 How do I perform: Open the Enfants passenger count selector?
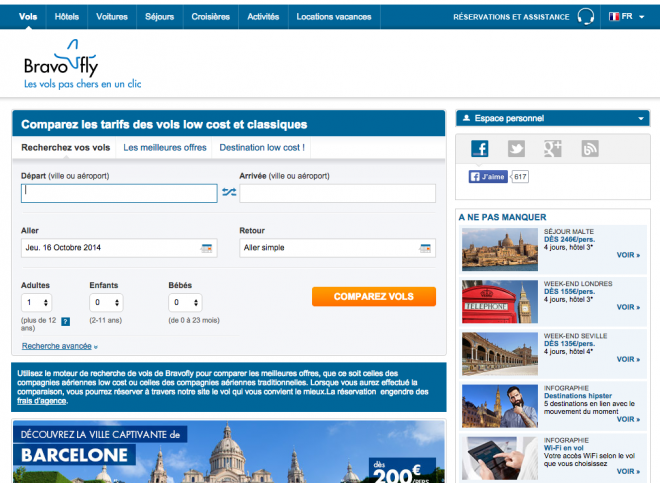106,302
